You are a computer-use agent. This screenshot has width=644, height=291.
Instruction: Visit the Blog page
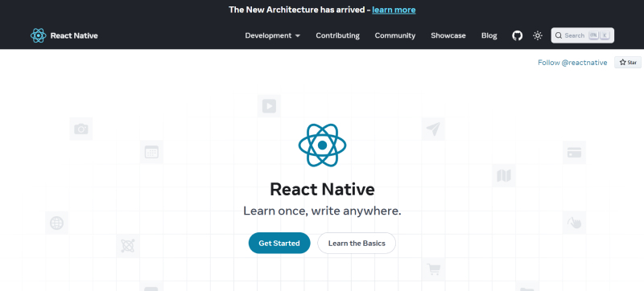pyautogui.click(x=489, y=35)
